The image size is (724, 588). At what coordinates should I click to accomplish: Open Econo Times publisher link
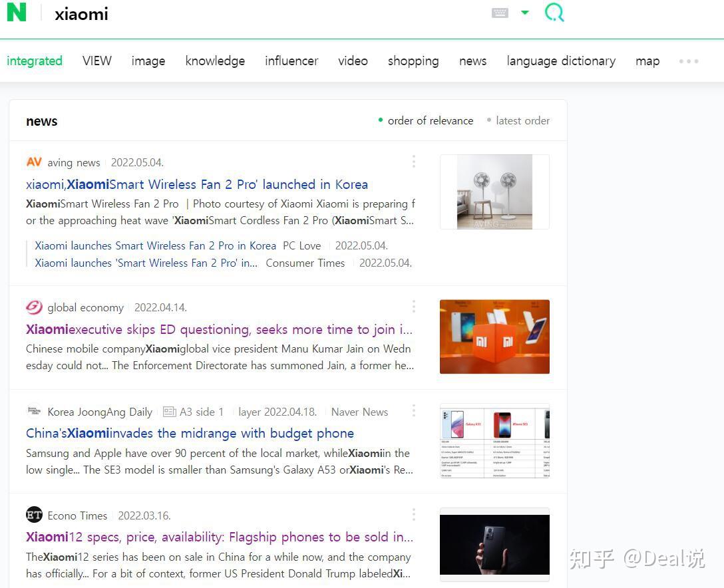[x=77, y=515]
